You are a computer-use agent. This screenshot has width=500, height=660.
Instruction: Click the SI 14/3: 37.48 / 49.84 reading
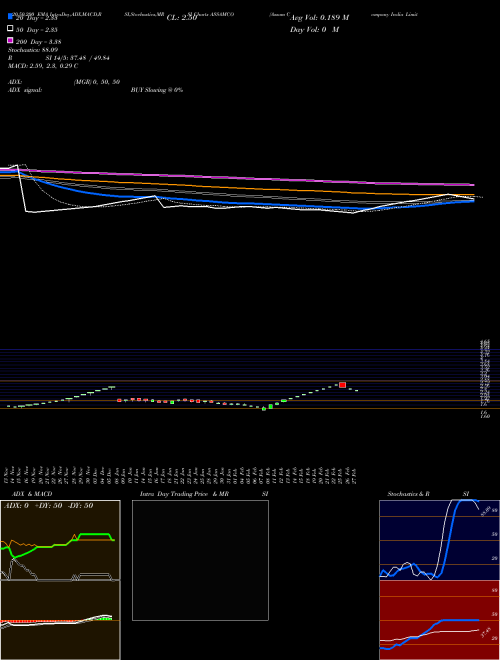coord(78,58)
